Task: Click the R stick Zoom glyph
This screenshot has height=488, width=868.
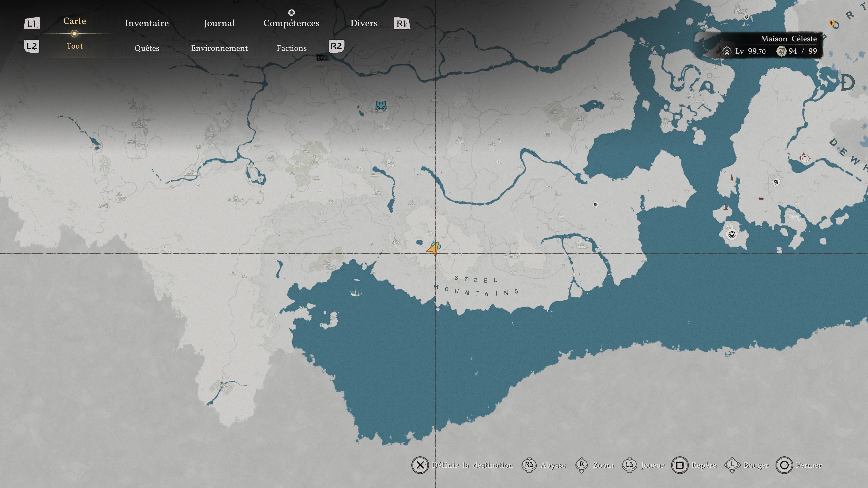Action: (x=582, y=465)
